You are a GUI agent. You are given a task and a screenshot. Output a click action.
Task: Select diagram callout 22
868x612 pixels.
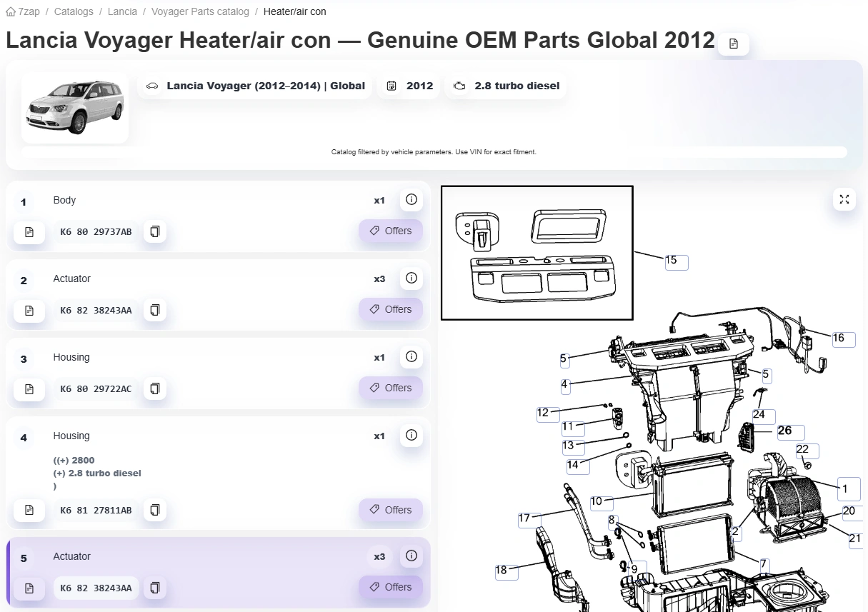(x=807, y=451)
